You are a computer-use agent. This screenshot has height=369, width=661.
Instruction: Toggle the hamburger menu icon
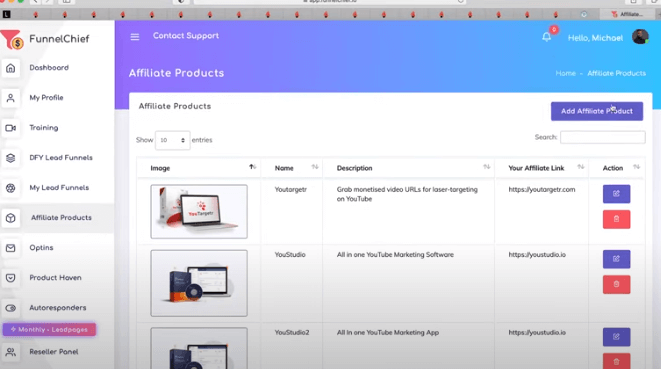[x=135, y=37]
